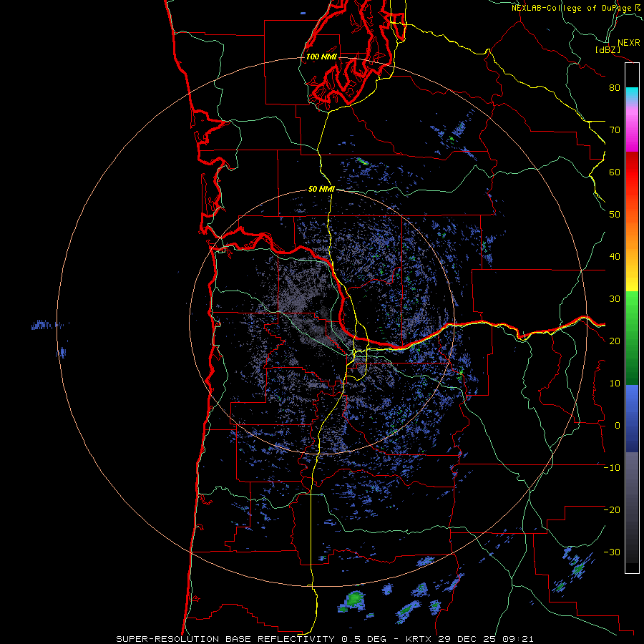Select the 10 tick on dBZ scale
The image size is (644, 644).
point(615,384)
